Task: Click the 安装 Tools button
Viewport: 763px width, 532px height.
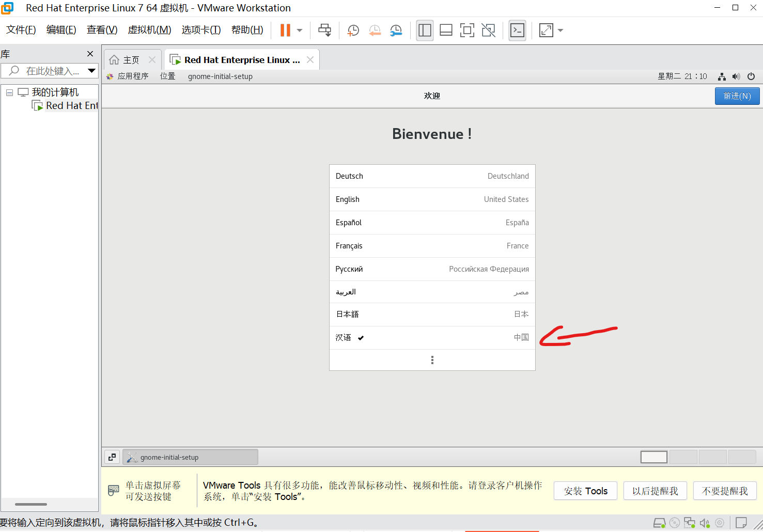Action: (x=585, y=491)
